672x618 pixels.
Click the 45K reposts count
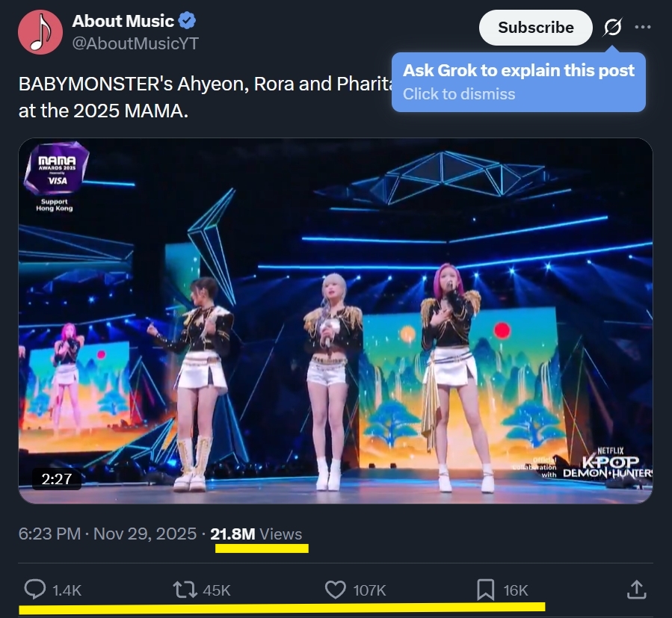coord(217,590)
